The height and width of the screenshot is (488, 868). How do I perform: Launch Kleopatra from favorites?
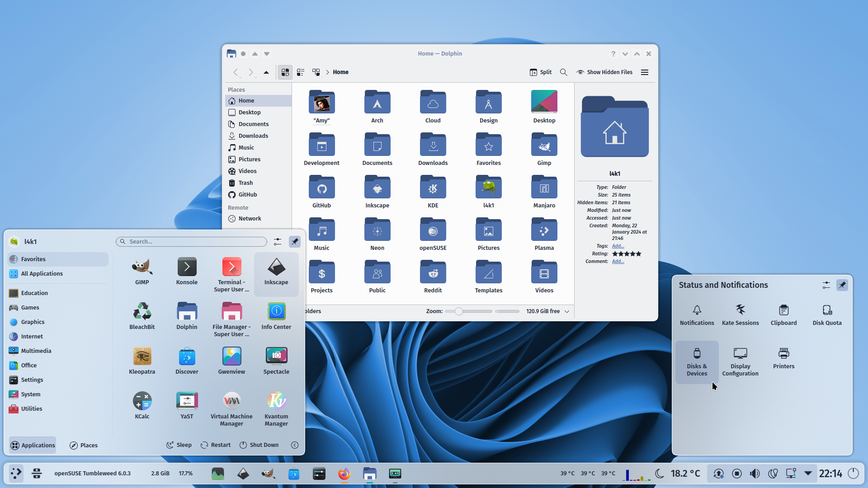[x=142, y=361]
